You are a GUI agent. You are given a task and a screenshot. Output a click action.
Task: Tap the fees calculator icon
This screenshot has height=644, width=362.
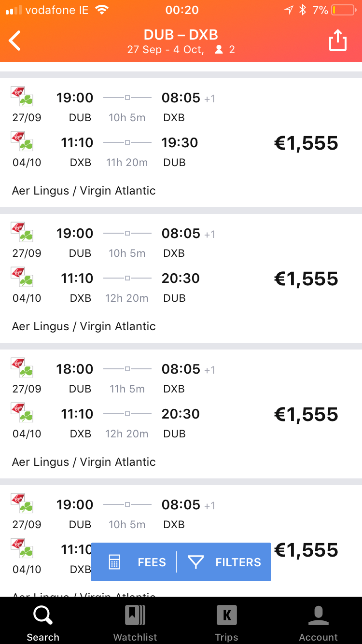click(x=114, y=562)
